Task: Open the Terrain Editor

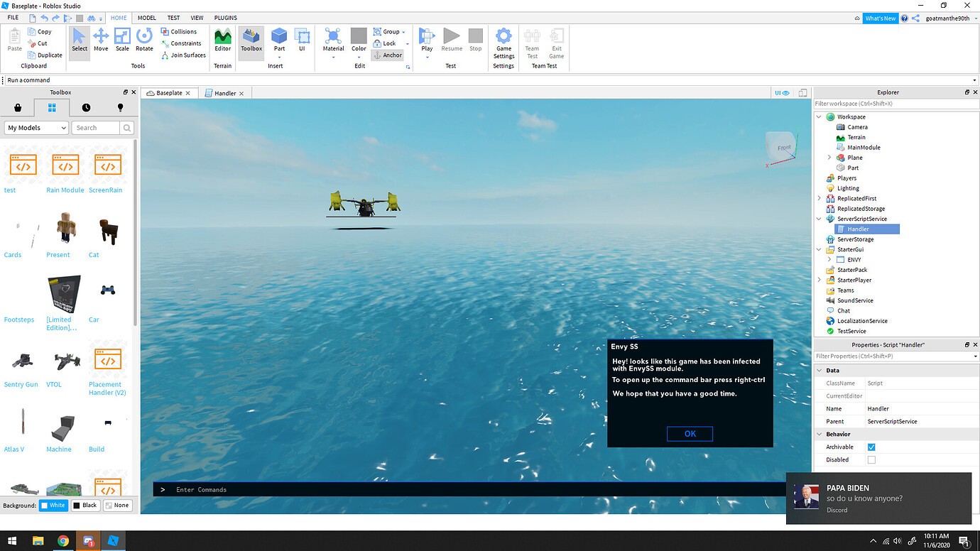Action: (x=223, y=40)
